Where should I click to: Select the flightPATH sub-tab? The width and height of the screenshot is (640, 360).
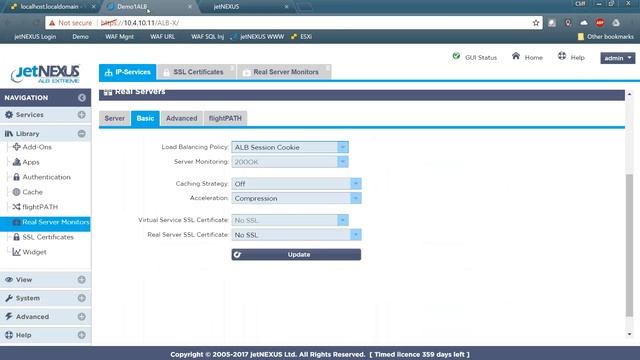pyautogui.click(x=225, y=118)
